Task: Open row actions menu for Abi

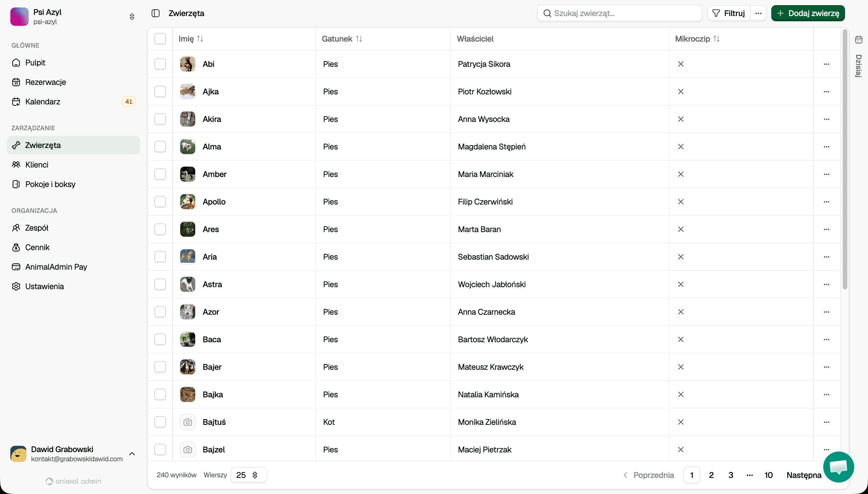Action: click(826, 64)
